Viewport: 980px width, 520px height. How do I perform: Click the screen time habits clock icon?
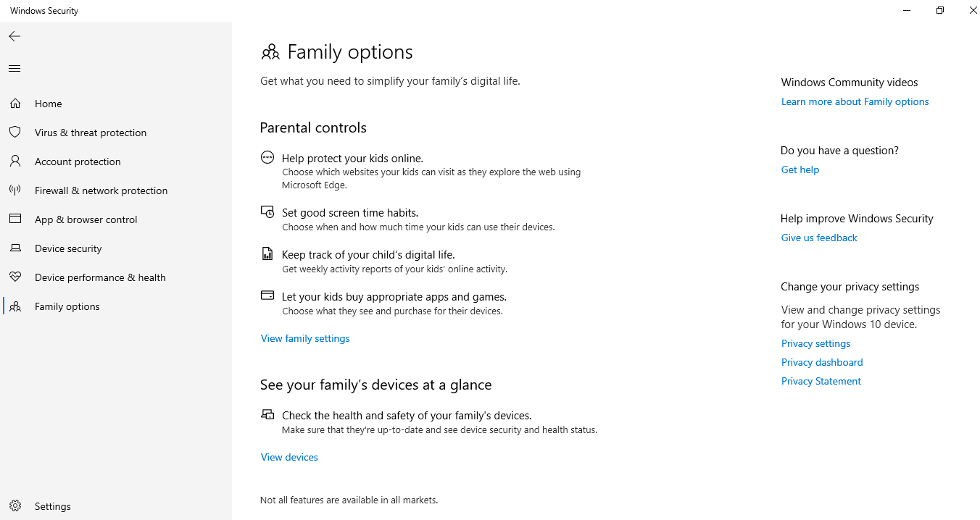pyautogui.click(x=267, y=212)
